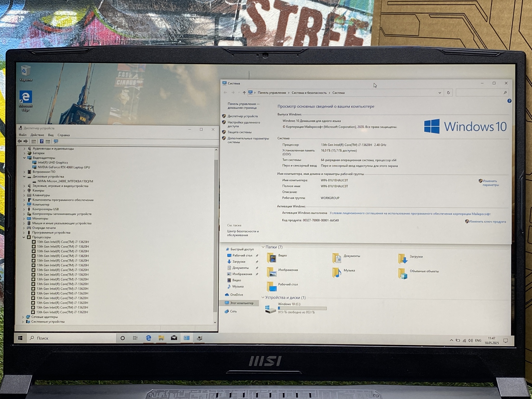The height and width of the screenshot is (399, 532).
Task: Click the Back arrow in Device Manager toolbar
Action: (x=20, y=141)
